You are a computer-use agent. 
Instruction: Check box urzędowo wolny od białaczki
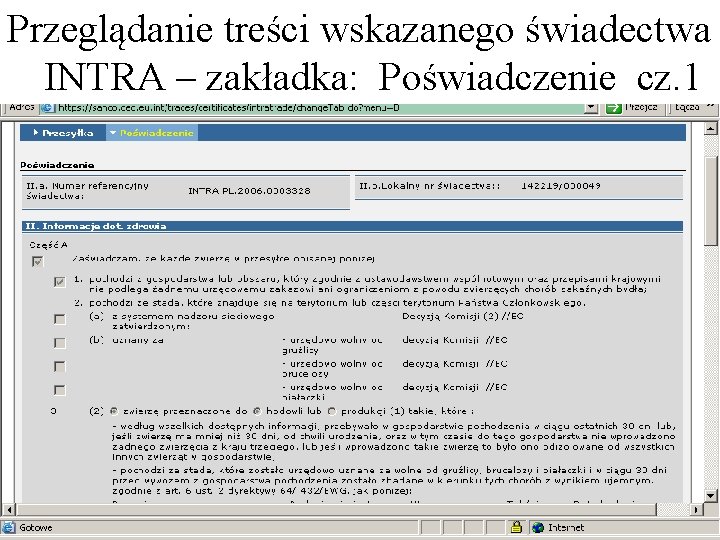point(59,390)
